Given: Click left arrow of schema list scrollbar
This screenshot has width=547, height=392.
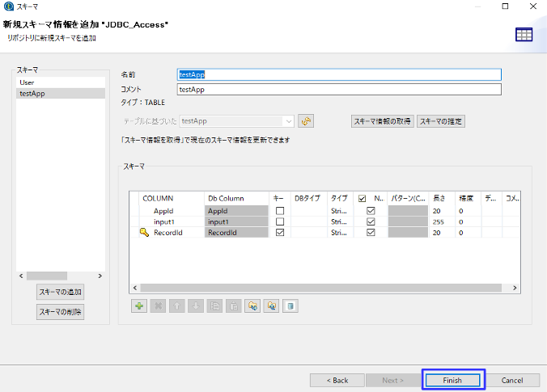Looking at the screenshot, I should 21,276.
